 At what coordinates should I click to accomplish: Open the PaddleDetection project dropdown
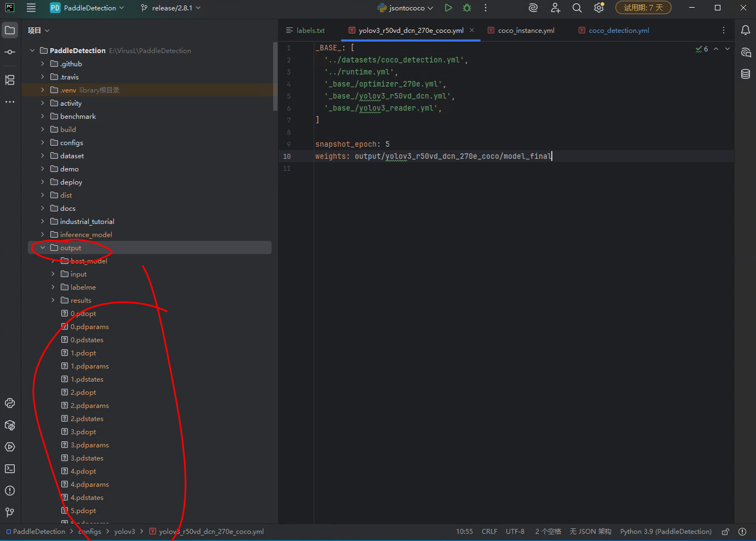[88, 8]
